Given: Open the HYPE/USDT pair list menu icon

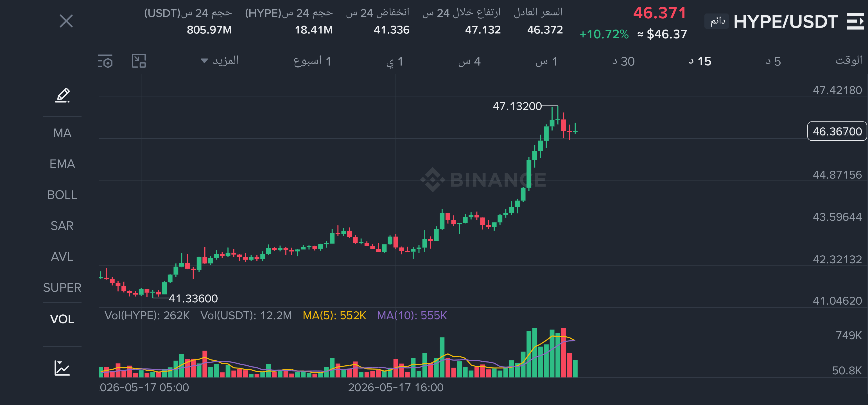Looking at the screenshot, I should pyautogui.click(x=855, y=21).
